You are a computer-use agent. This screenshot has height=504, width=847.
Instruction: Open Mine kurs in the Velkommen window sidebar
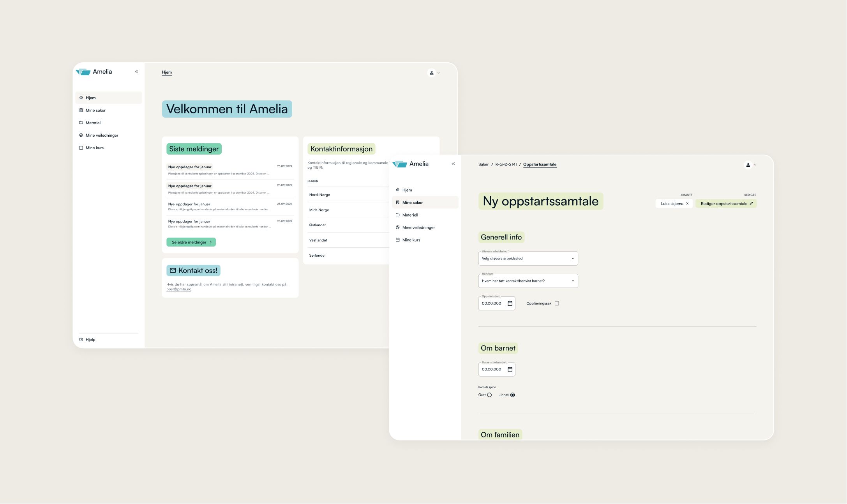pos(109,148)
